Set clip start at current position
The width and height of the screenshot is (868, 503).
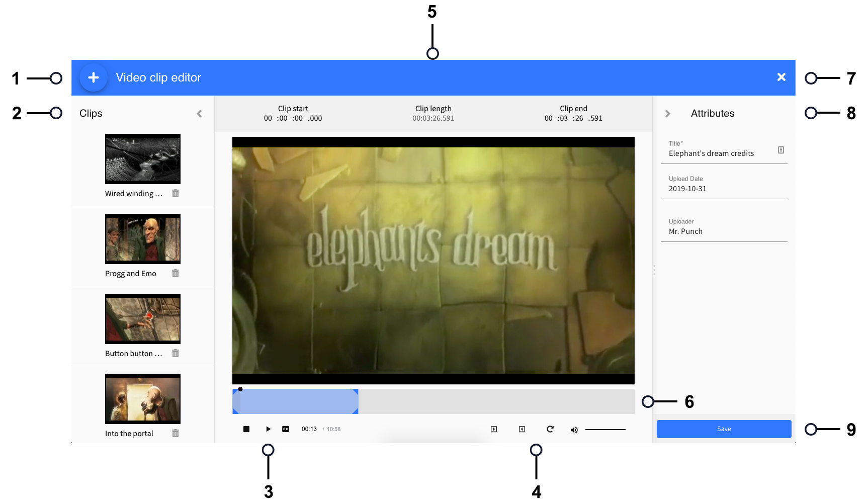[494, 429]
